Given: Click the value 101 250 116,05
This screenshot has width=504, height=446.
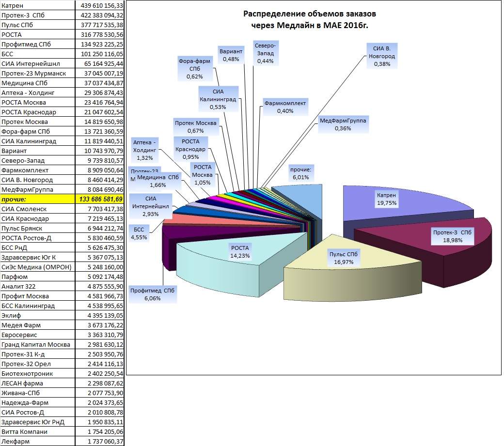Looking at the screenshot, I should click(x=100, y=54).
